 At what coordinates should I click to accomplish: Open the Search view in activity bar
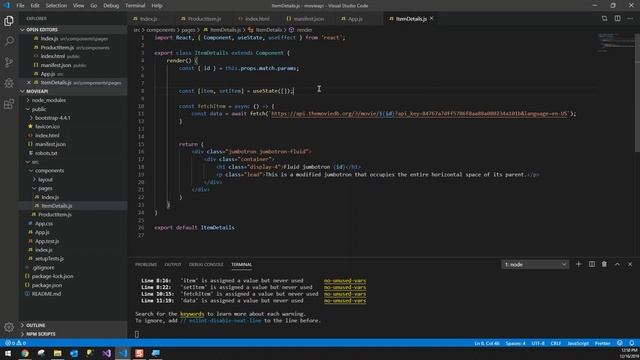(x=9, y=41)
